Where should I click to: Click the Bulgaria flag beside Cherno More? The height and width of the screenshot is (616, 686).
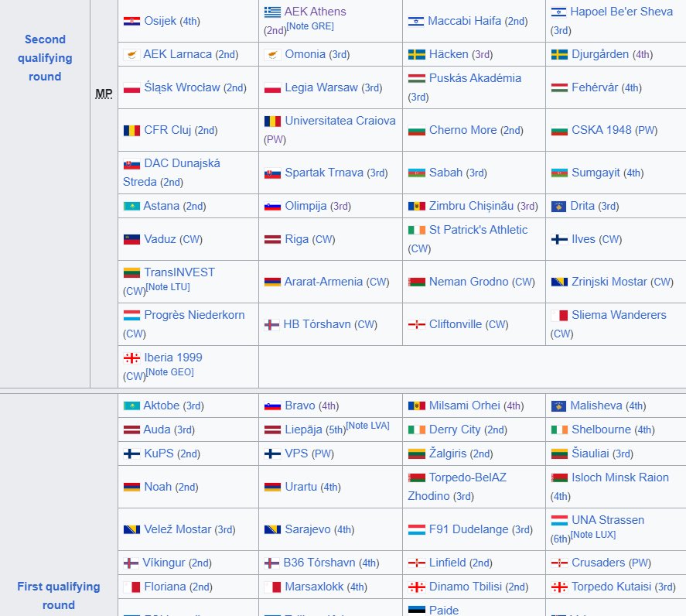(417, 131)
